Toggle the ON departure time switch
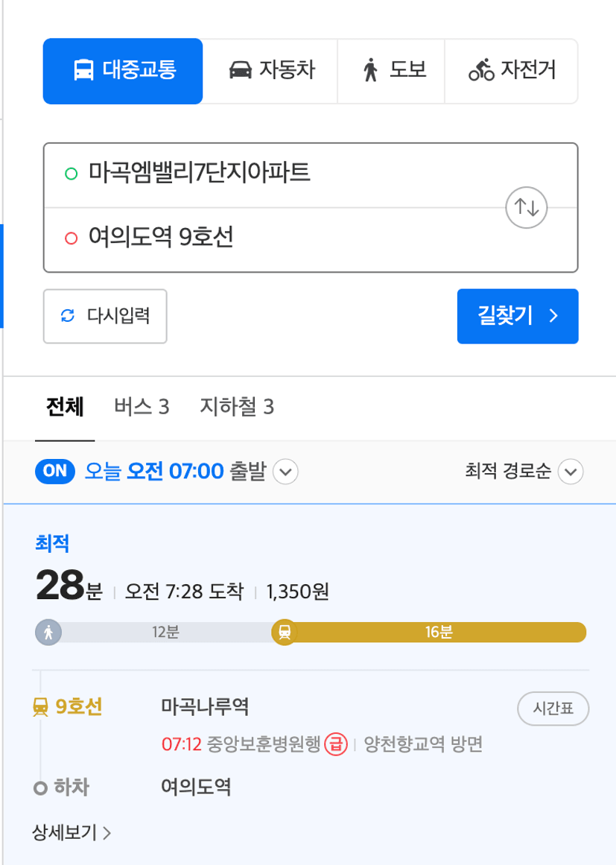 [x=55, y=471]
